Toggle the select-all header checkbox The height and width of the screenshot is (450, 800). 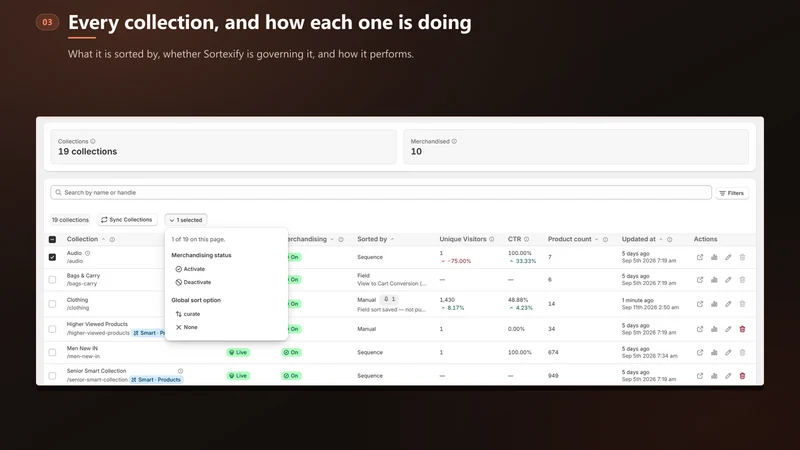click(52, 239)
